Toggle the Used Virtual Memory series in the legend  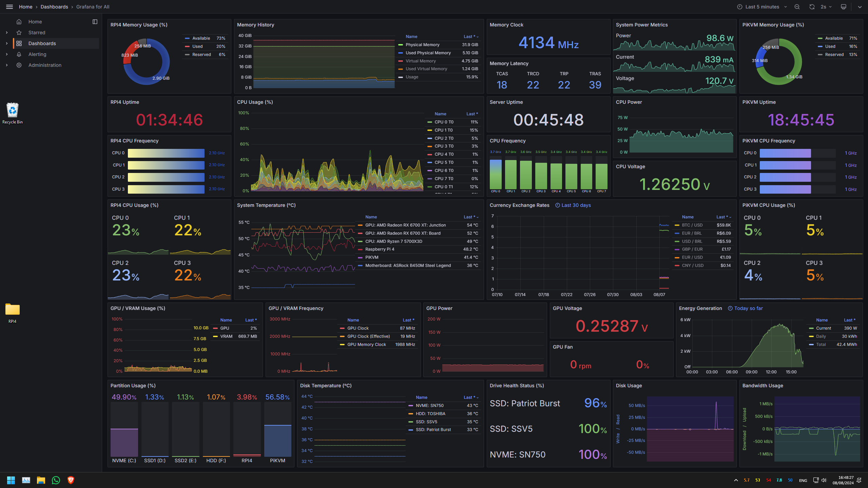click(426, 69)
